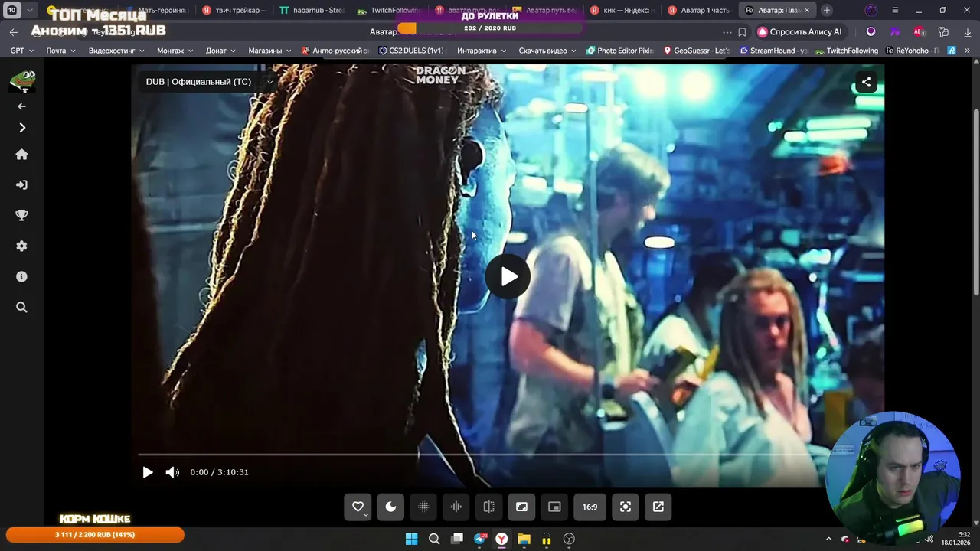Toggle the audio waveform button

[456, 507]
